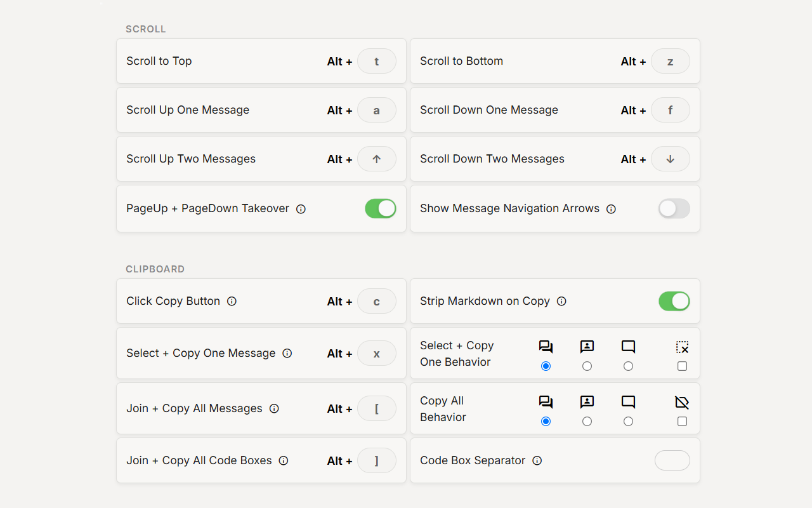Show info for Join + Copy All Messages

tap(274, 409)
